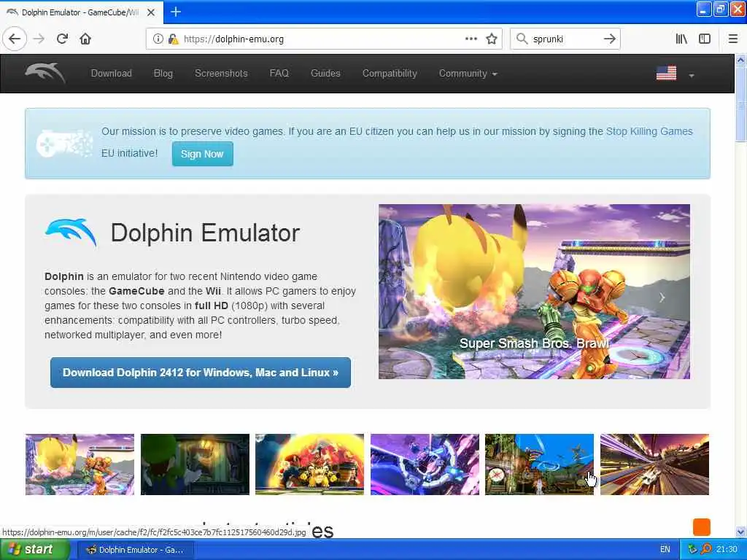
Task: Toggle the sidebar view icon
Action: (705, 39)
